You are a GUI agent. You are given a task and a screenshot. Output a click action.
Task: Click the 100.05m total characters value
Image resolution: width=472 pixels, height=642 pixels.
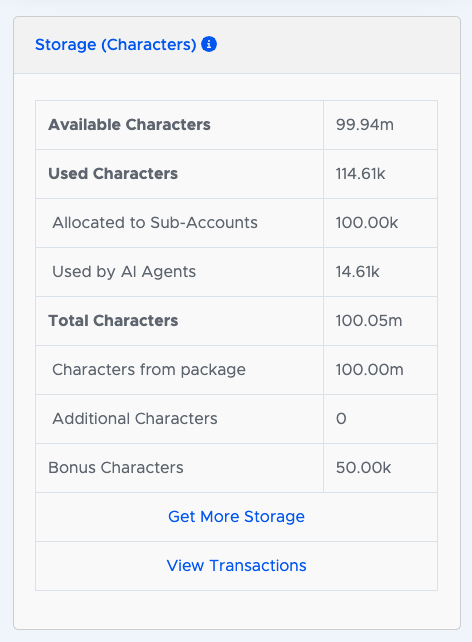click(x=369, y=321)
